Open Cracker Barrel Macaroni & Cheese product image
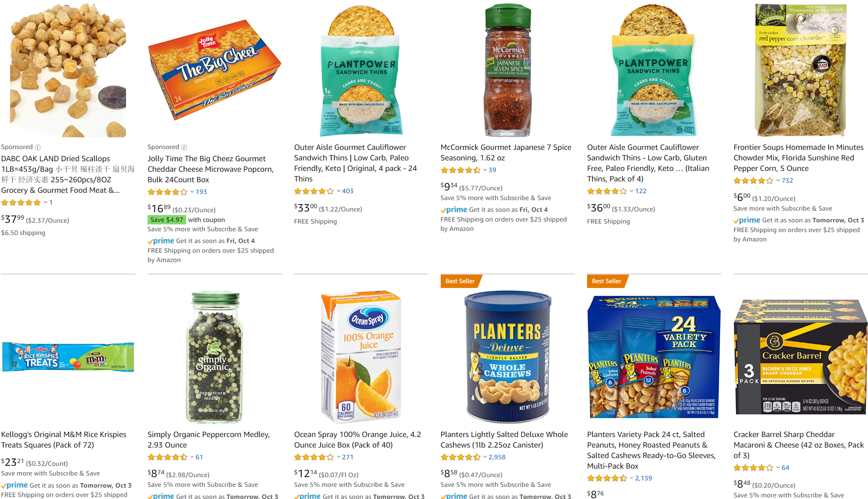Screen dimensions: 868x499 800,357
